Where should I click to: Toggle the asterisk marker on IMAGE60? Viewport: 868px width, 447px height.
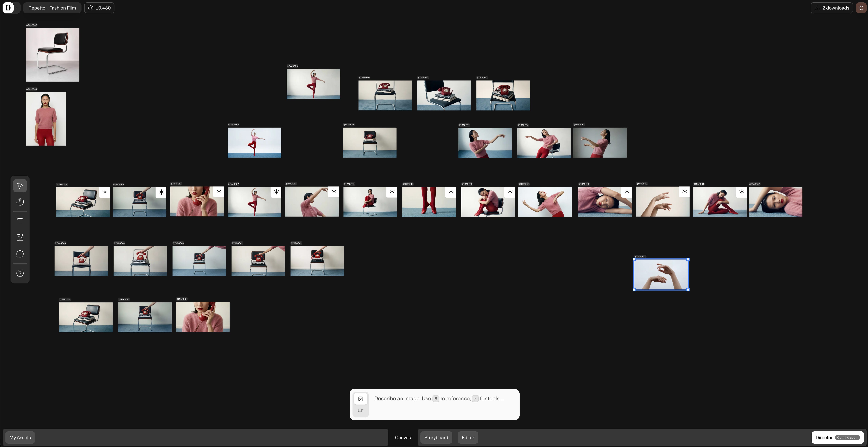click(x=684, y=192)
